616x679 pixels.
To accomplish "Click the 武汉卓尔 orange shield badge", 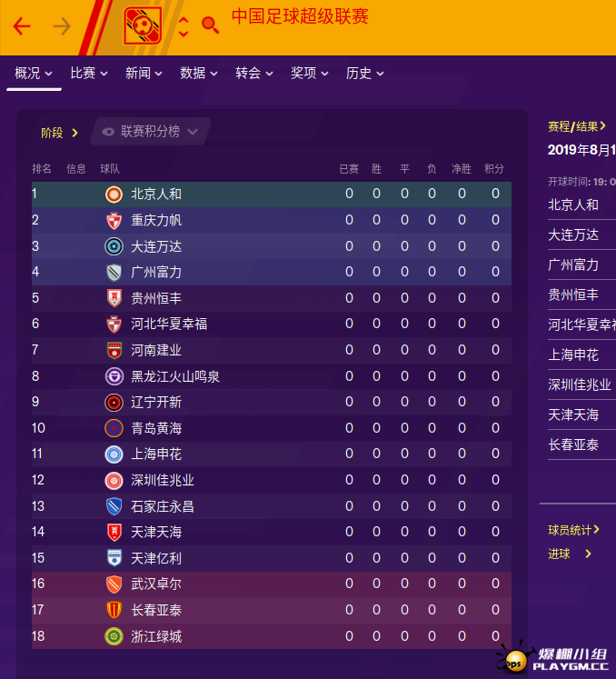I will (x=114, y=584).
